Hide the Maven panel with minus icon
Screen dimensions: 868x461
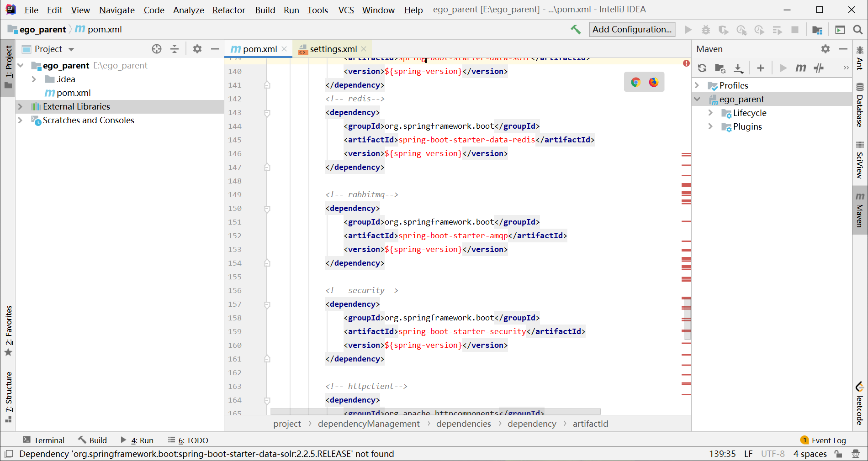pyautogui.click(x=843, y=49)
